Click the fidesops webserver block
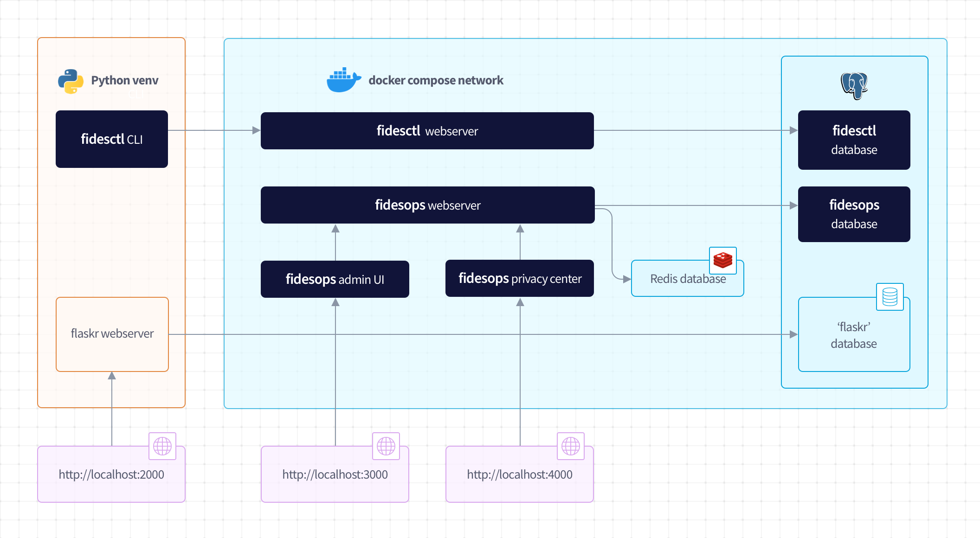980x538 pixels. point(427,205)
